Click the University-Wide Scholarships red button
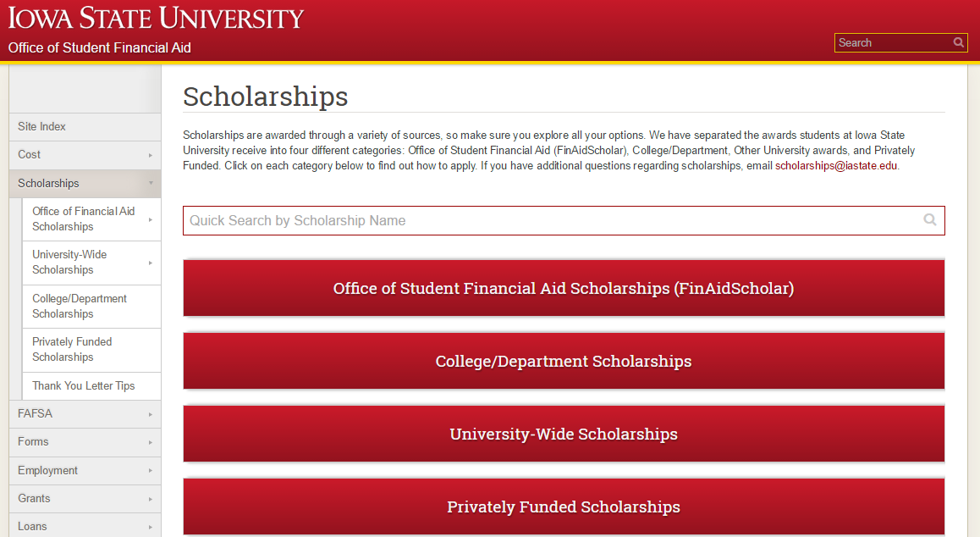Screen dimensions: 980x537 click(x=564, y=434)
